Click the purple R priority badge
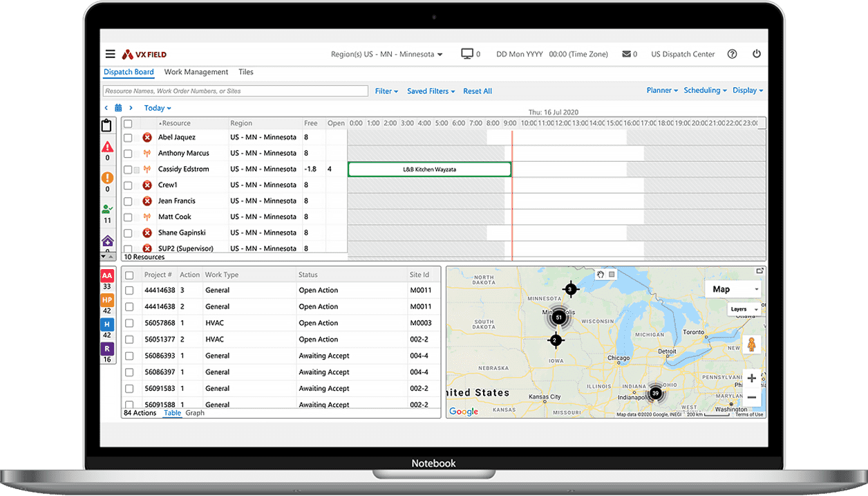 pos(107,349)
